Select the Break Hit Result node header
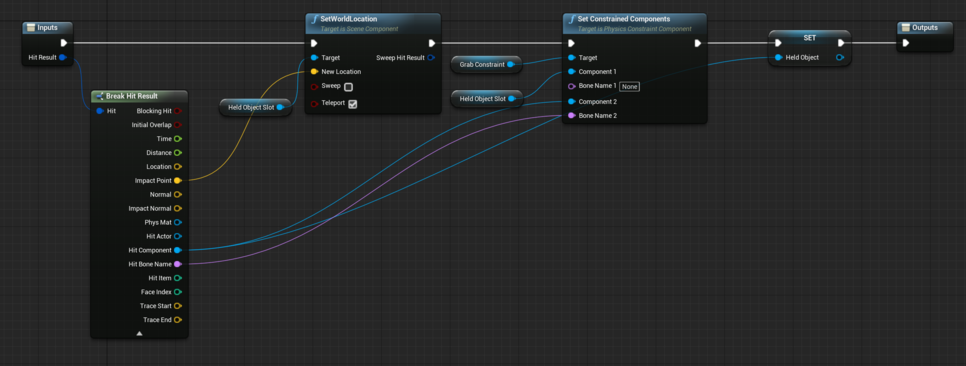966x366 pixels. 139,96
